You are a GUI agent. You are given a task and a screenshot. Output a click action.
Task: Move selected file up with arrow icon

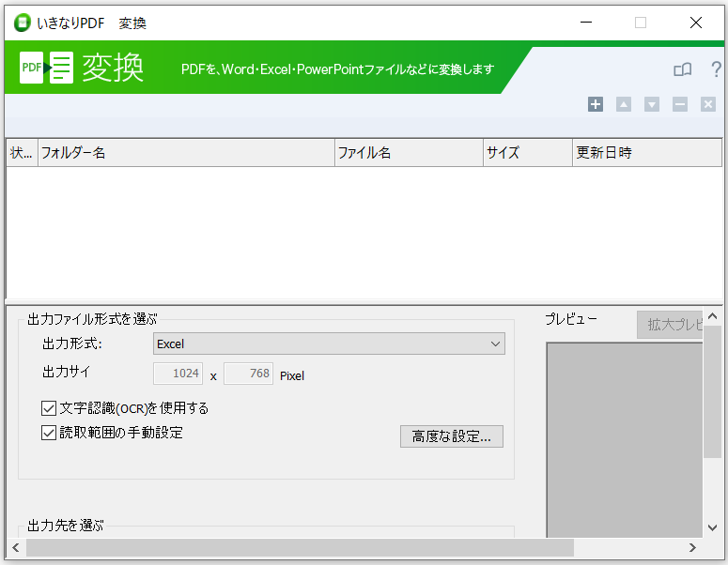(624, 104)
